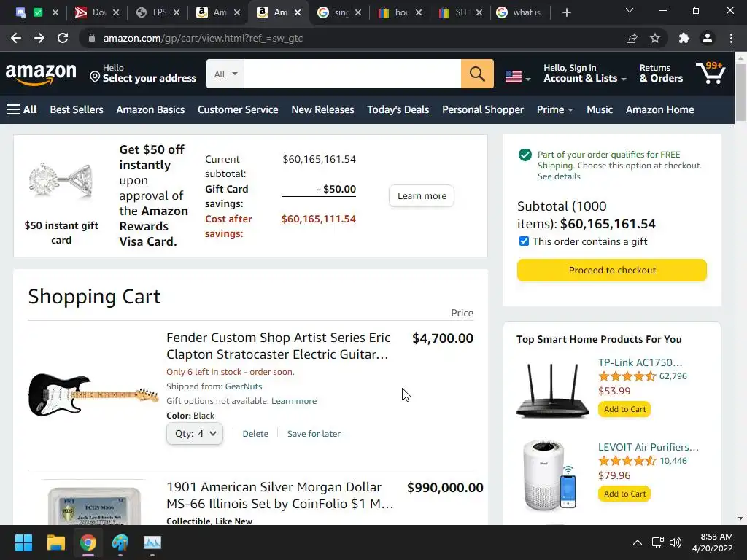Click the Fender Stratocaster guitar thumbnail
Viewport: 747px width, 560px height.
click(93, 394)
